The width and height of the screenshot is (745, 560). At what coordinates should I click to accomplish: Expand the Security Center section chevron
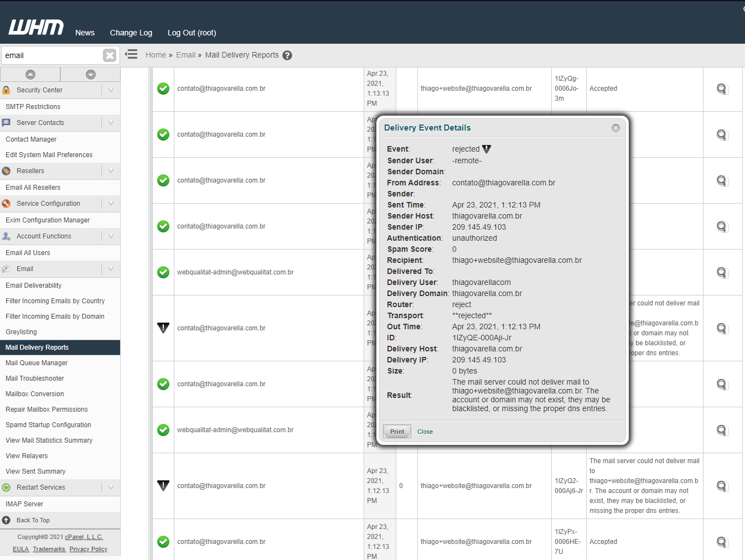111,90
